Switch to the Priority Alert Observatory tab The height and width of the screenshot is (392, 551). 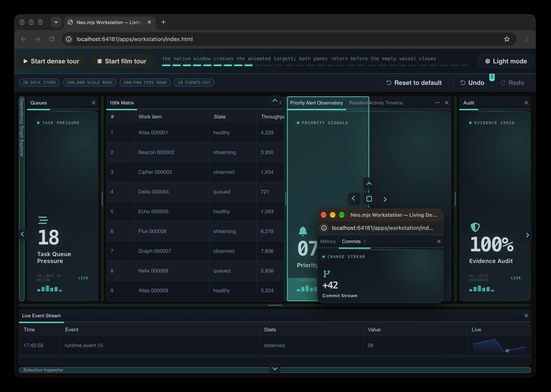(316, 103)
